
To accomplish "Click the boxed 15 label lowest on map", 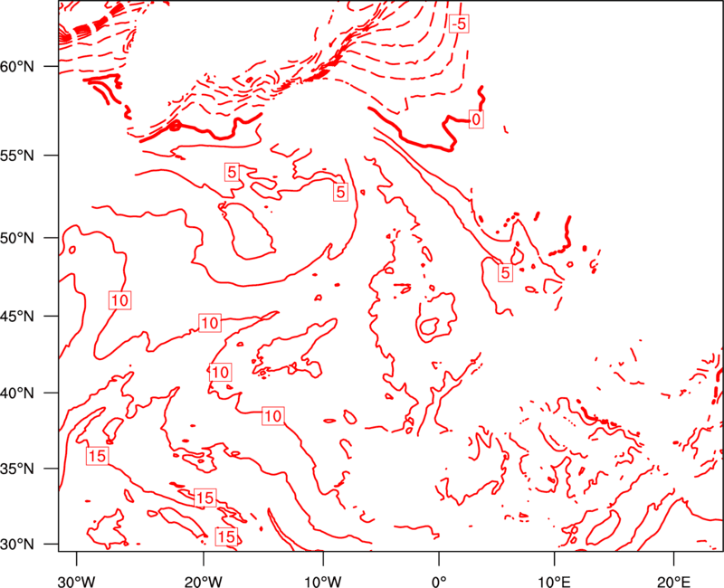I will 226,536.
